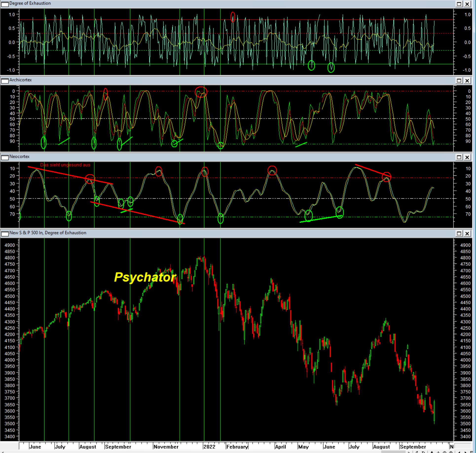476x453 pixels.
Task: Click the November label on date axis
Action: pos(166,447)
